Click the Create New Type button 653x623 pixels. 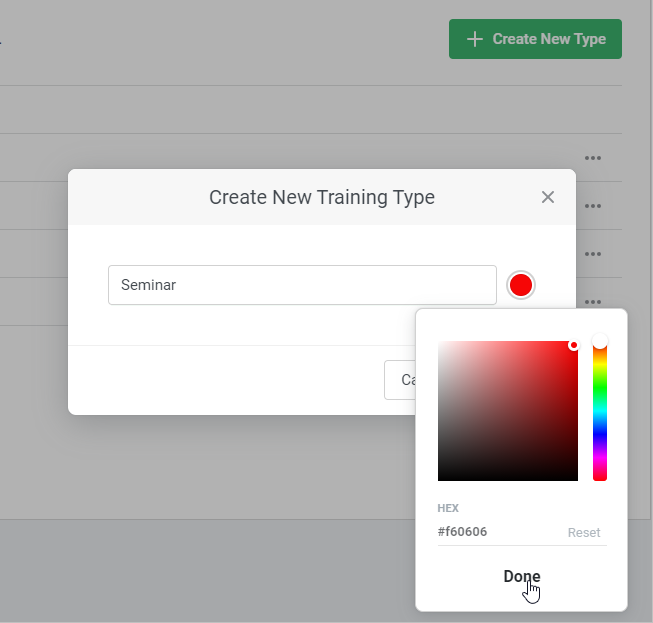535,39
